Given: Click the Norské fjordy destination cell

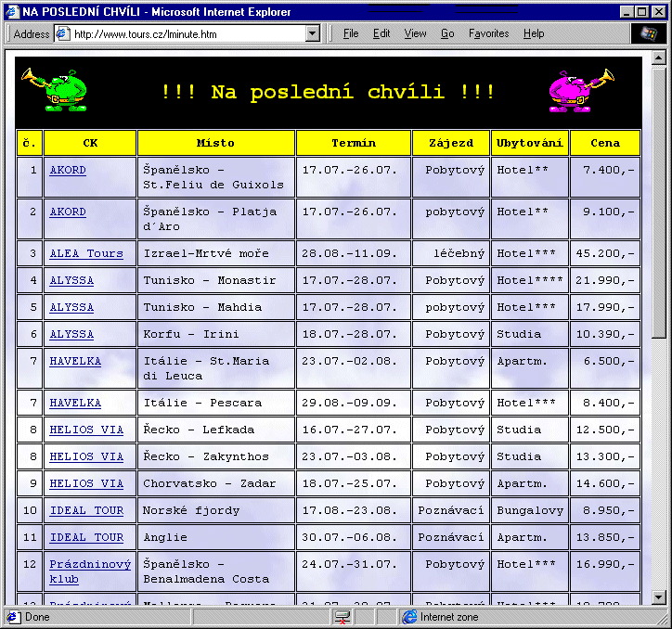Looking at the screenshot, I should tap(216, 511).
